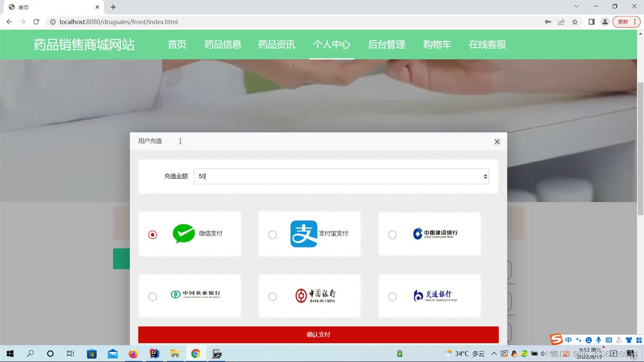Click the browser back arrow
This screenshot has height=362, width=644.
[9, 22]
